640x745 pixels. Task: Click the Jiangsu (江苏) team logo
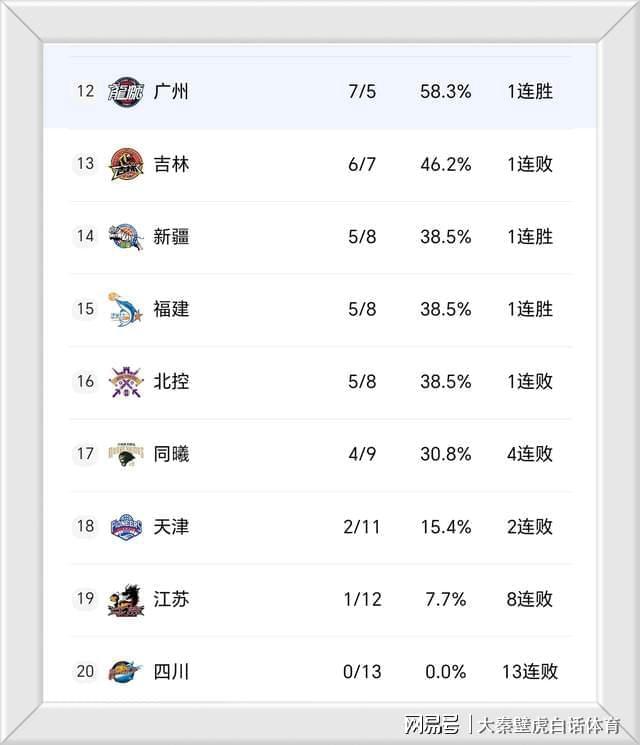click(x=126, y=599)
